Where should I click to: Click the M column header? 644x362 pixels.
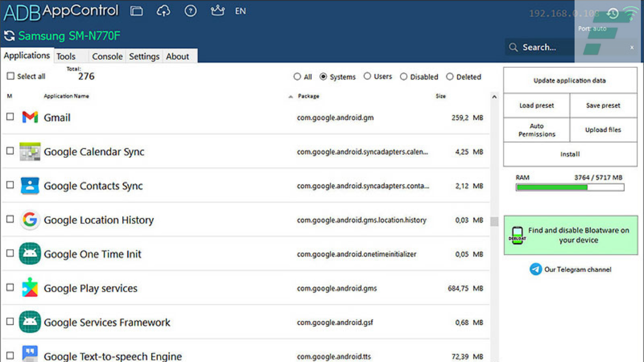click(10, 96)
